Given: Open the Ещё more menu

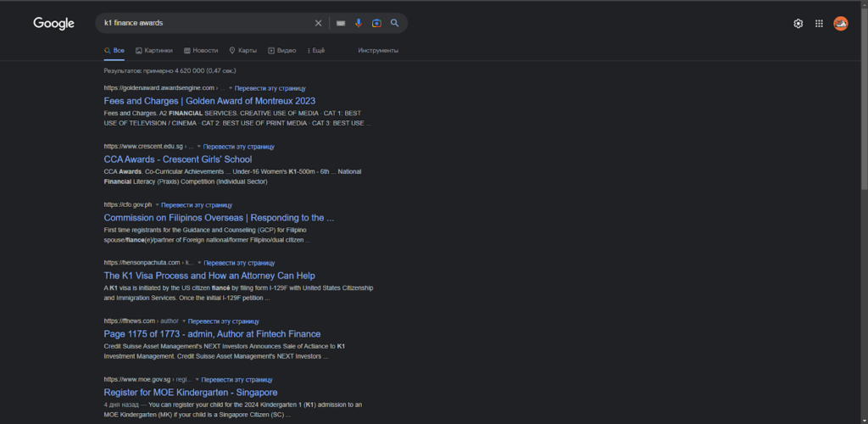Looking at the screenshot, I should coord(316,50).
